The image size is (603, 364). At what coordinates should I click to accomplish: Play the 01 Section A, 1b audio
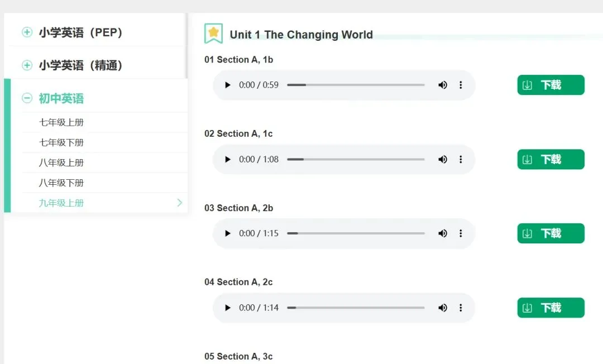(x=227, y=85)
